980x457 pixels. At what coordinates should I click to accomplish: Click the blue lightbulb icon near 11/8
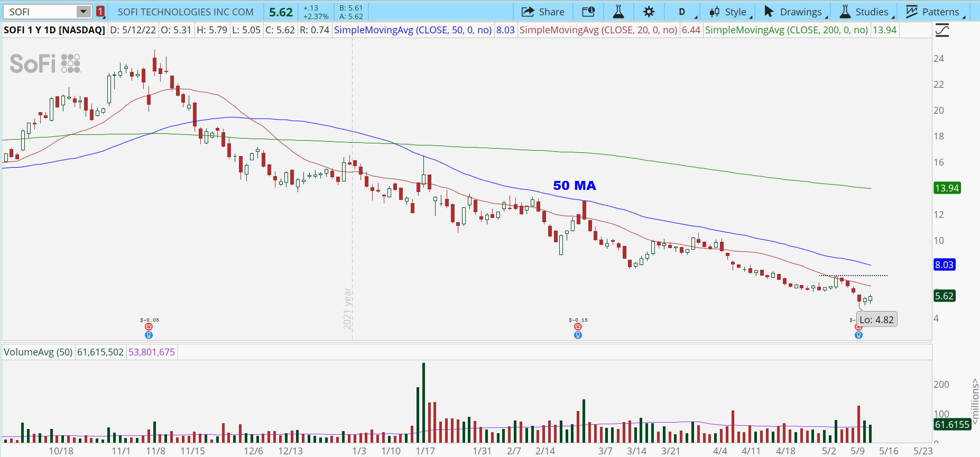(x=149, y=335)
